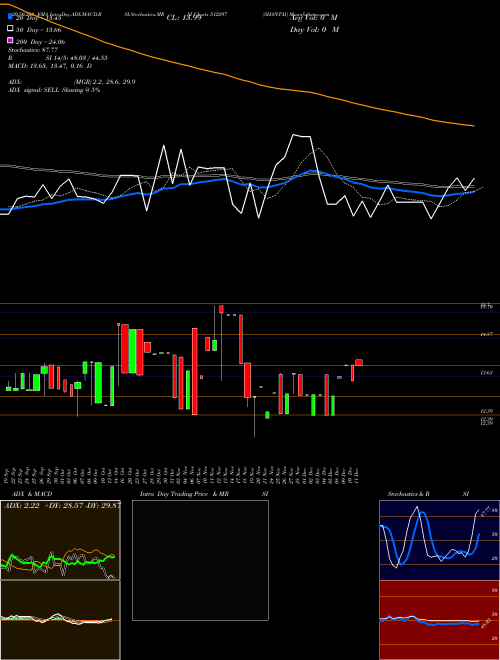This screenshot has height=660, width=500.
Task: Click the ADX '(MGR) 2.2, 28.6, 29.9' values
Action: pyautogui.click(x=104, y=82)
